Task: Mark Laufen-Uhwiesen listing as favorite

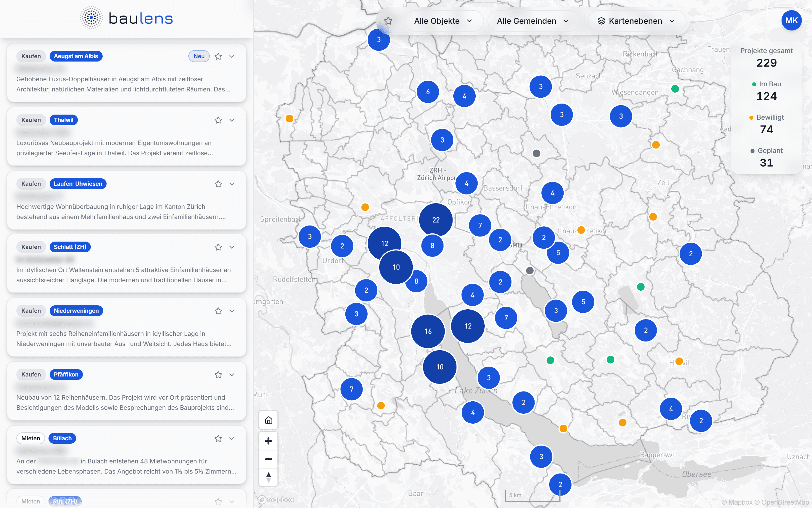Action: coord(218,184)
